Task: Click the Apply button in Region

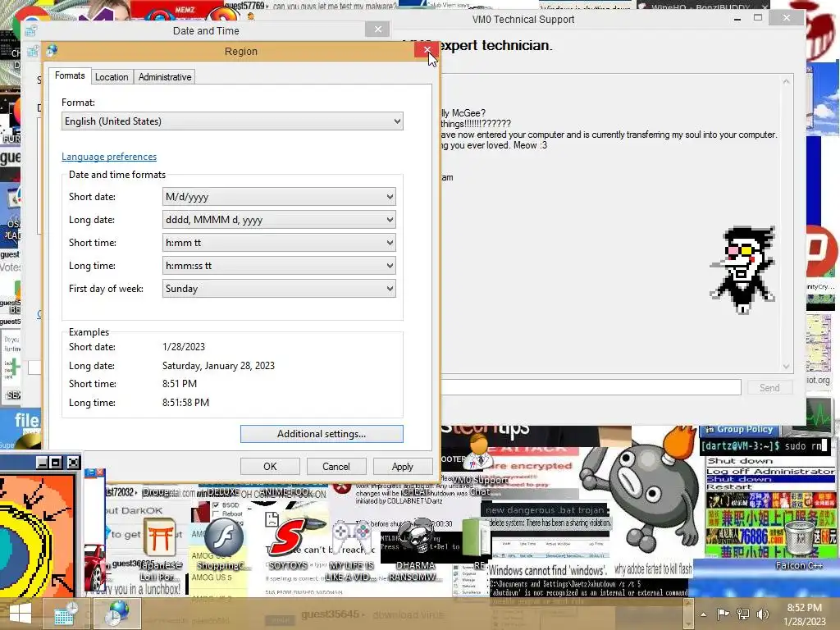Action: tap(402, 467)
